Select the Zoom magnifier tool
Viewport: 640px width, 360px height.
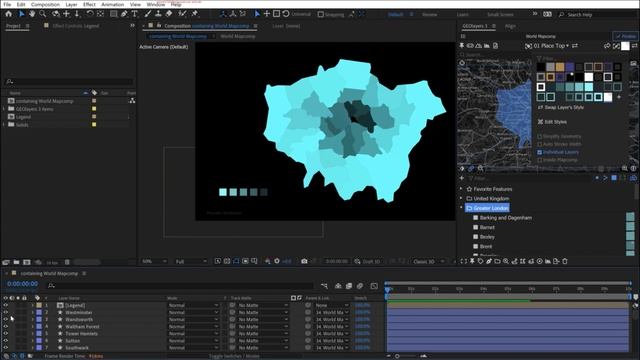pos(42,14)
